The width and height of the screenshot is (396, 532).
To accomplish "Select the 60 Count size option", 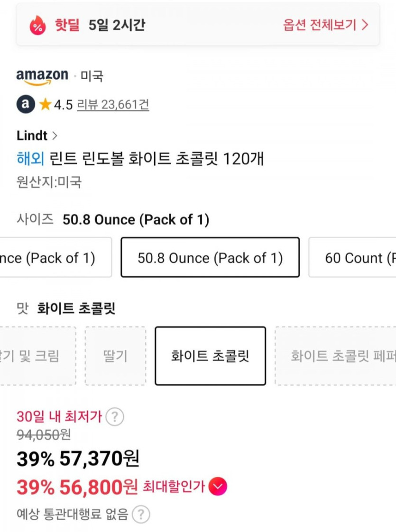I will point(353,258).
